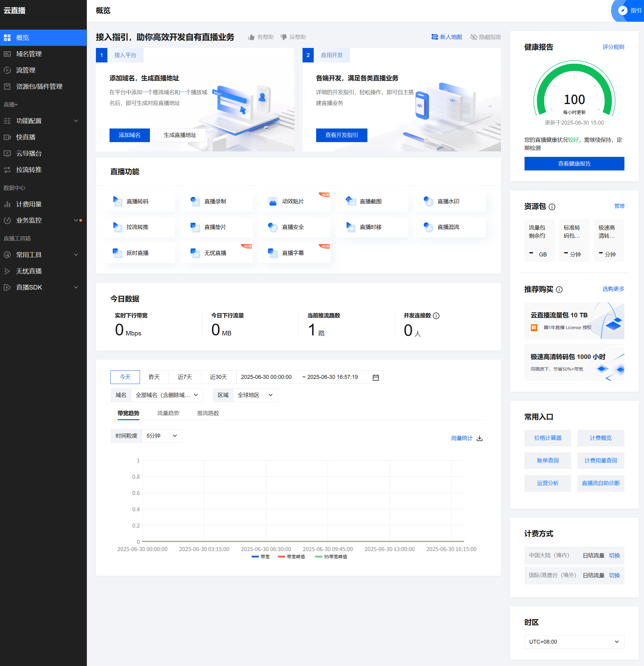Click the 查看健康报告 button

click(574, 164)
